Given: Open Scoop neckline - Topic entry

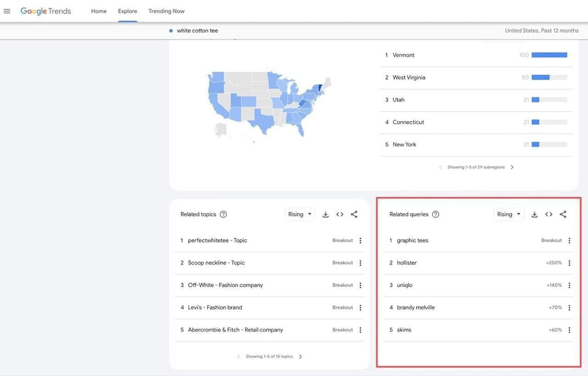Looking at the screenshot, I should pos(216,263).
